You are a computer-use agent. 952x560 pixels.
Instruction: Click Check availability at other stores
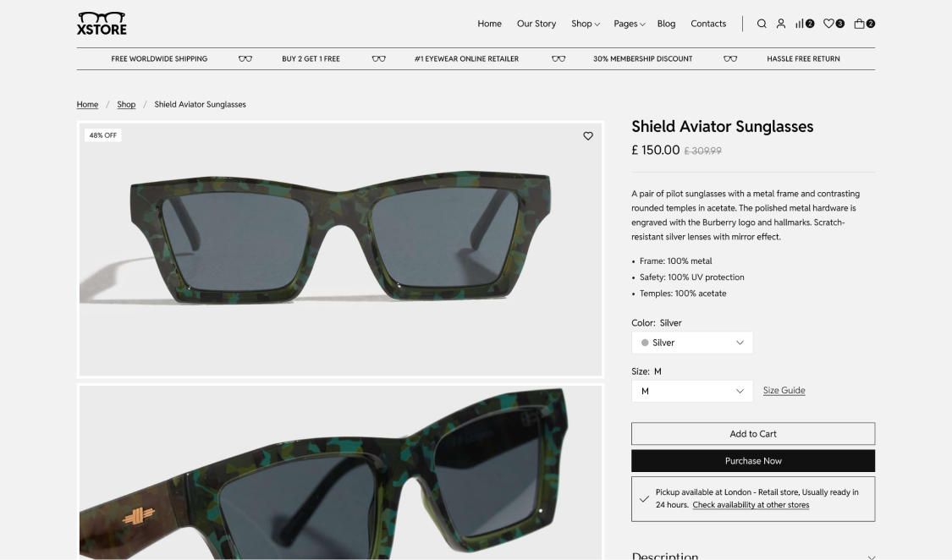click(x=751, y=505)
